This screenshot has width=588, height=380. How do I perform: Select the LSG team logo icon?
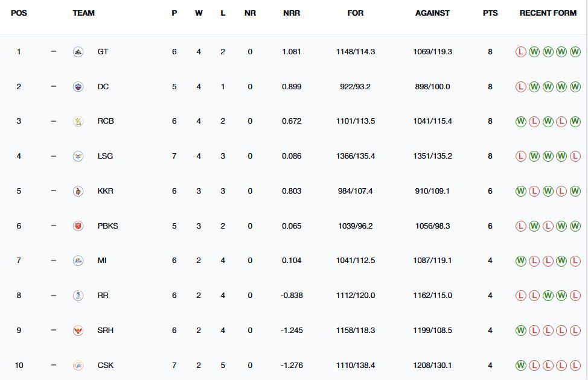pos(78,156)
